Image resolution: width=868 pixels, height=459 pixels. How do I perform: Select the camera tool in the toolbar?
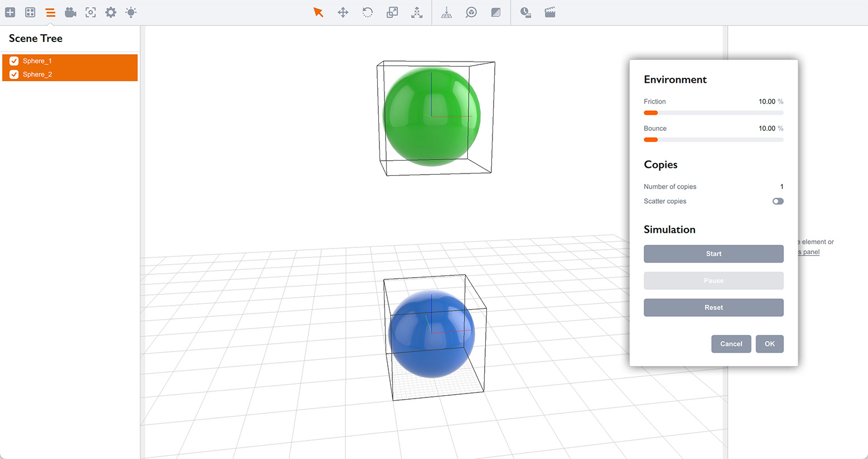click(x=70, y=12)
